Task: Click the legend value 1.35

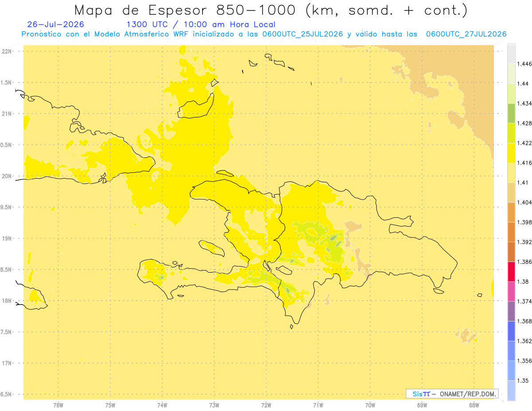Action: tap(523, 380)
